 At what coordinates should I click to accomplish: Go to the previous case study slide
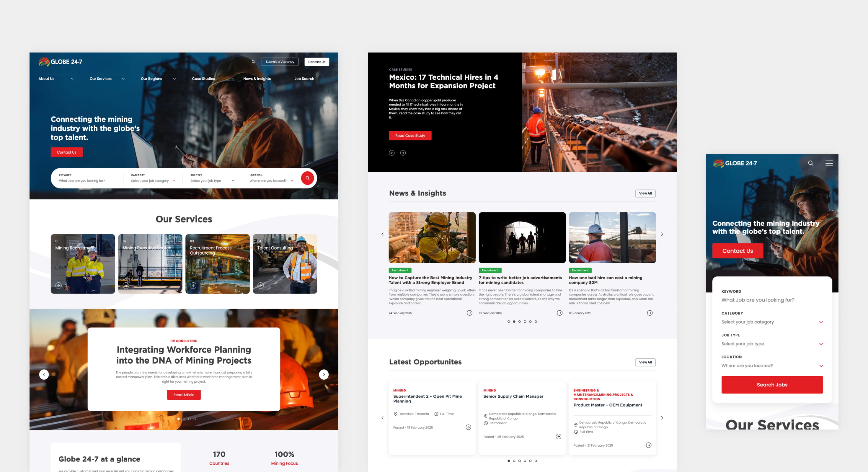[391, 153]
